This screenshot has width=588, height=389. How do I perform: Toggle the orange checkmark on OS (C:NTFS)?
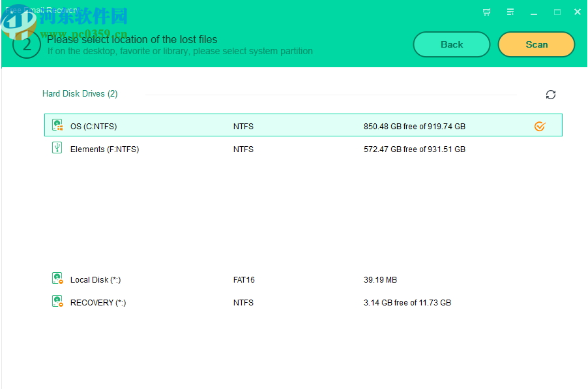click(539, 127)
